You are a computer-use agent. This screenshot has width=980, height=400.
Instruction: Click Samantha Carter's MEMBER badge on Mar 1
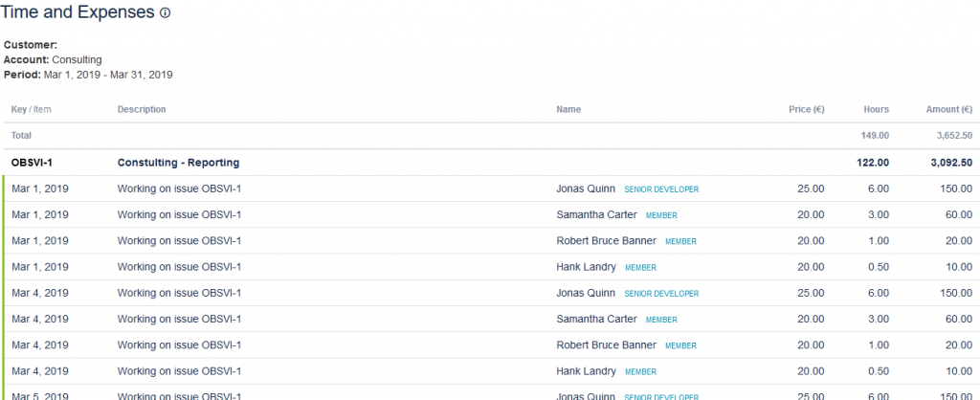(661, 215)
